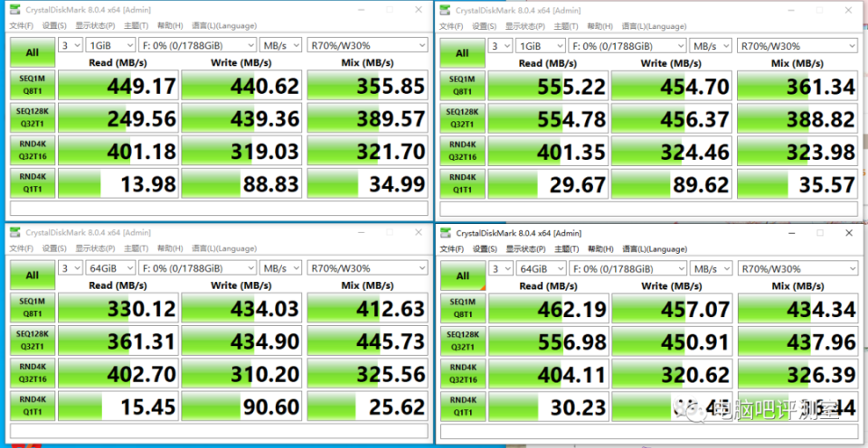This screenshot has height=448, width=868.
Task: Open drive F: dropdown in 449.17 window
Action: 197,45
